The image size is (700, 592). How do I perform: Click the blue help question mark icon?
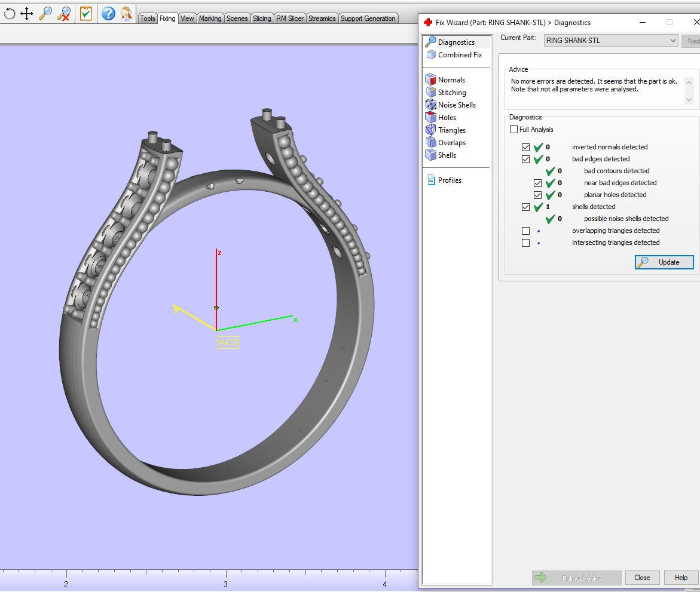tap(108, 13)
